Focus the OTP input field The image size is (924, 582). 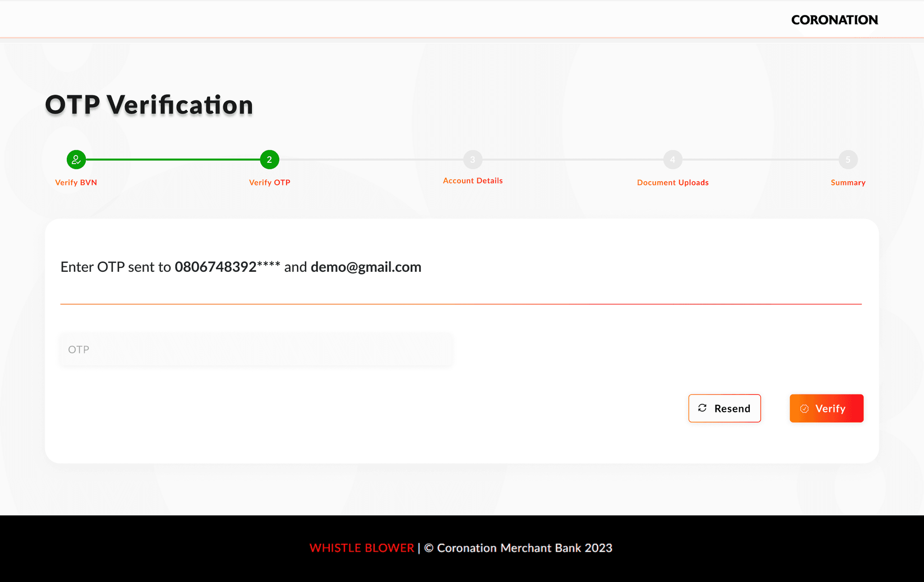coord(256,349)
